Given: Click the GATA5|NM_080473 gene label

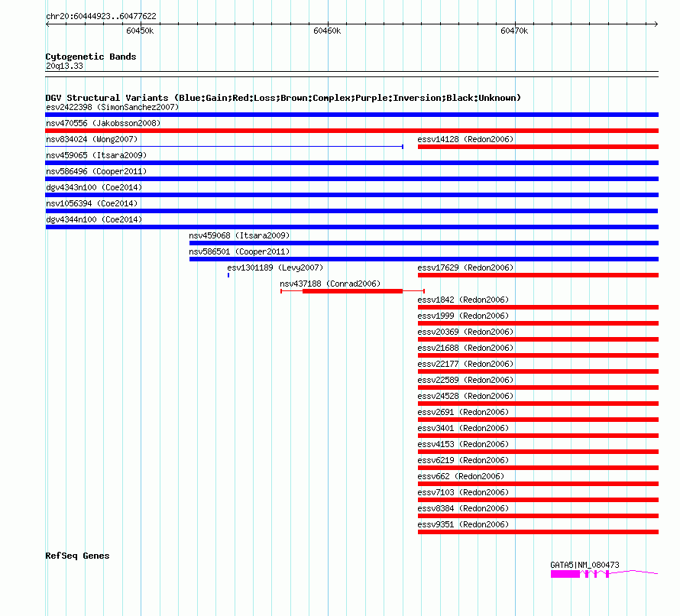Looking at the screenshot, I should (x=584, y=565).
